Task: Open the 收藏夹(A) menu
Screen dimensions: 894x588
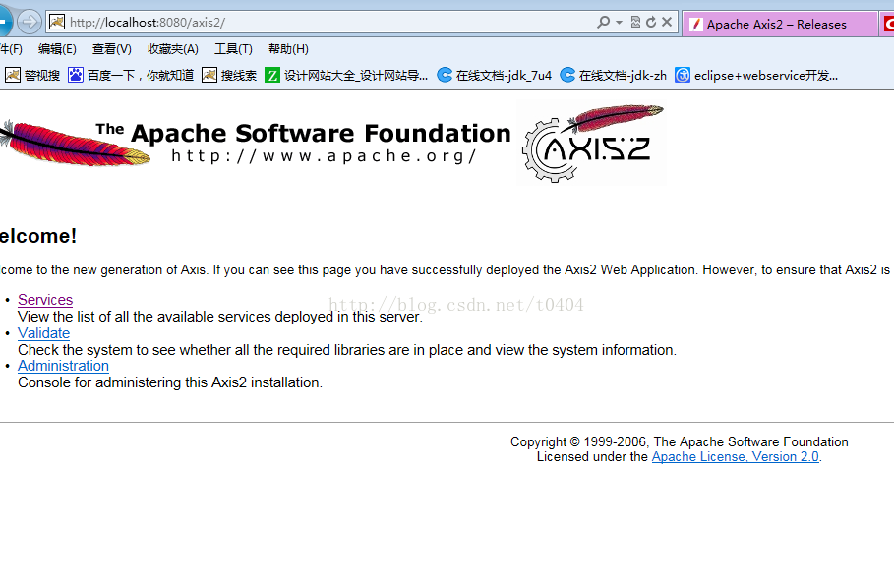Action: pos(173,49)
